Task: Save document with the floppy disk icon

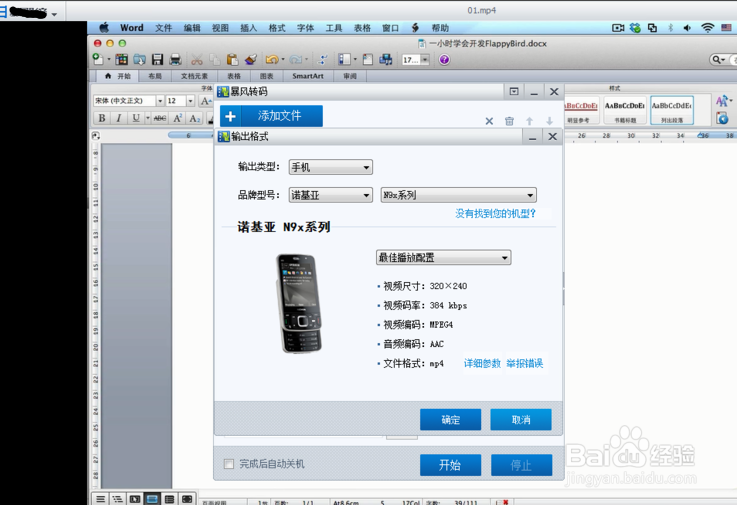Action: click(x=157, y=59)
